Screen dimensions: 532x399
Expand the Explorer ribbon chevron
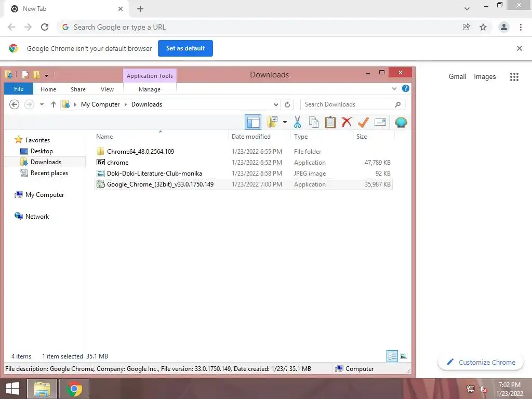point(394,89)
